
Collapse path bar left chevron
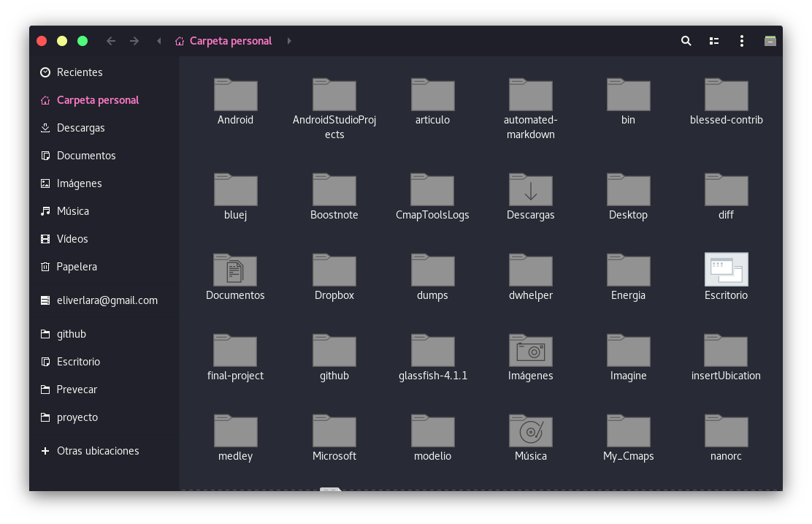tap(159, 41)
